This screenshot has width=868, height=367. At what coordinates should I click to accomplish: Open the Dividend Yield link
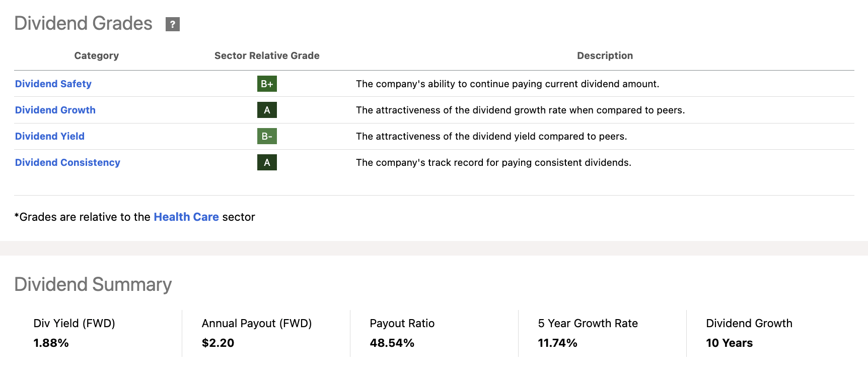pos(50,136)
